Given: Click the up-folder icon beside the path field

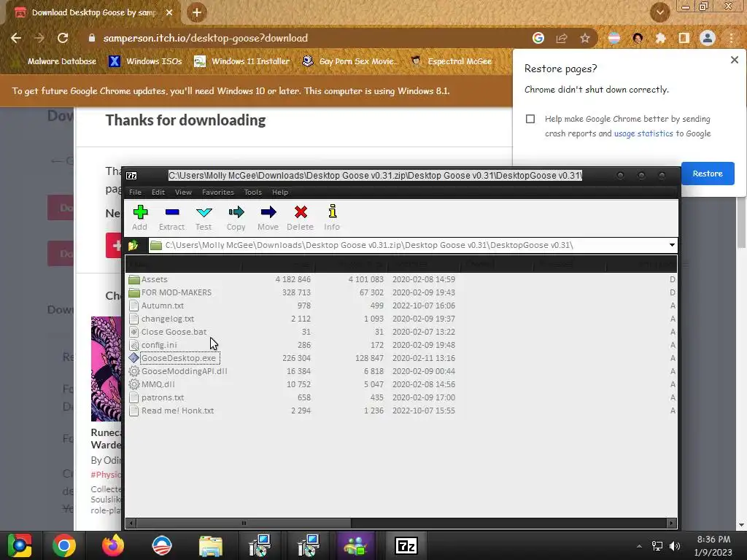Looking at the screenshot, I should (133, 245).
